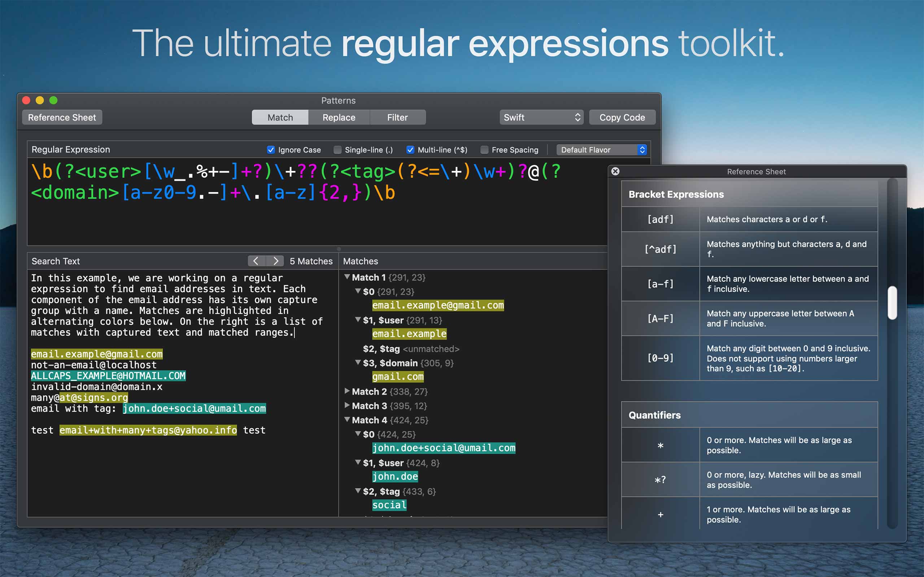Go to next match arrow
924x577 pixels.
click(x=275, y=261)
